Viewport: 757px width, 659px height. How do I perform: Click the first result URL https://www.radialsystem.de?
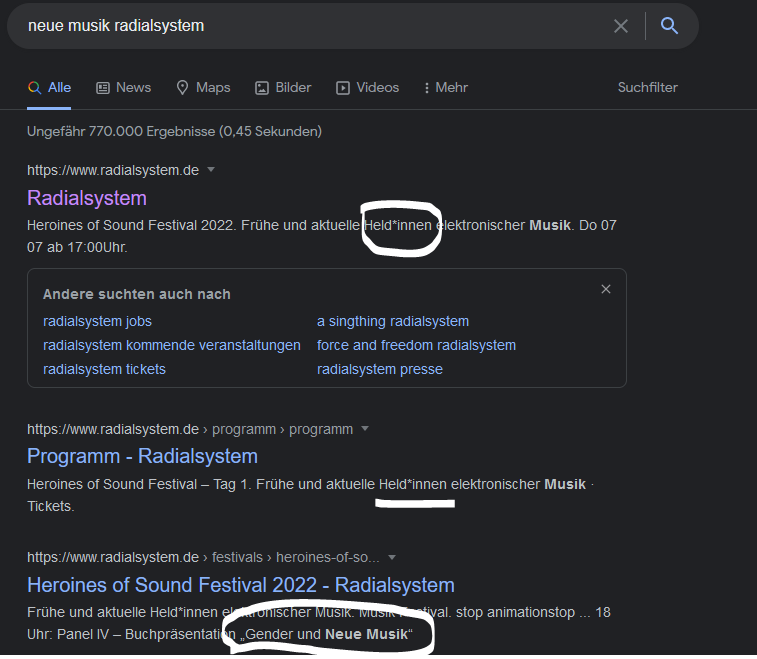click(x=113, y=170)
